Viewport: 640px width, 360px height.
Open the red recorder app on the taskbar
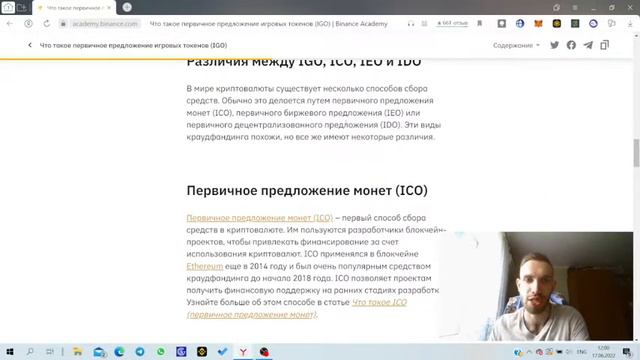point(264,351)
